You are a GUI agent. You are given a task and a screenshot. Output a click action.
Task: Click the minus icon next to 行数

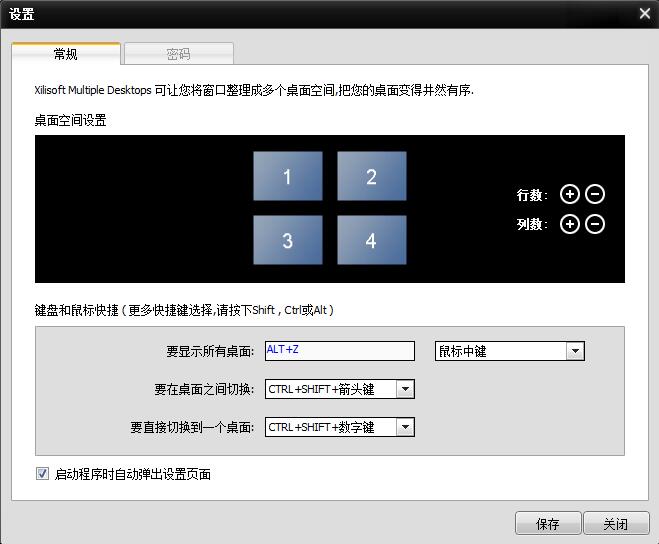coord(595,194)
